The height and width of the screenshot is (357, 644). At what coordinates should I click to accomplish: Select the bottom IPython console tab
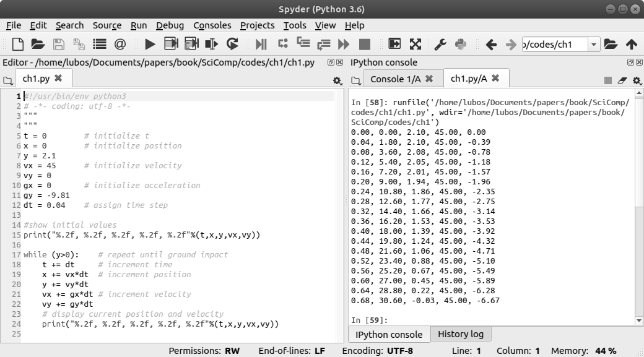pos(388,335)
